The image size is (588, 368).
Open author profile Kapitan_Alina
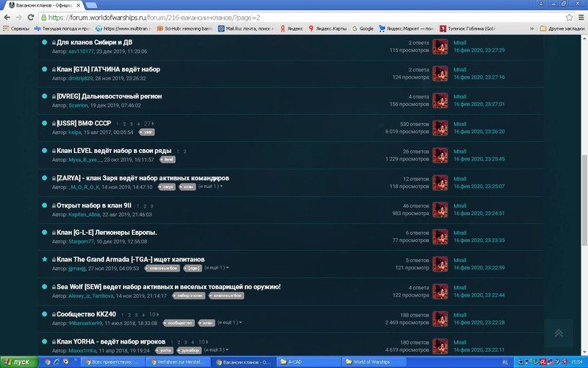coord(84,215)
